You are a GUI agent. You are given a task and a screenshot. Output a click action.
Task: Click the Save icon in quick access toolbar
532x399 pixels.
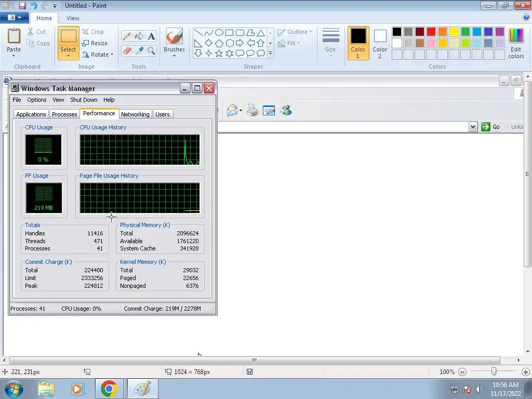pos(22,5)
